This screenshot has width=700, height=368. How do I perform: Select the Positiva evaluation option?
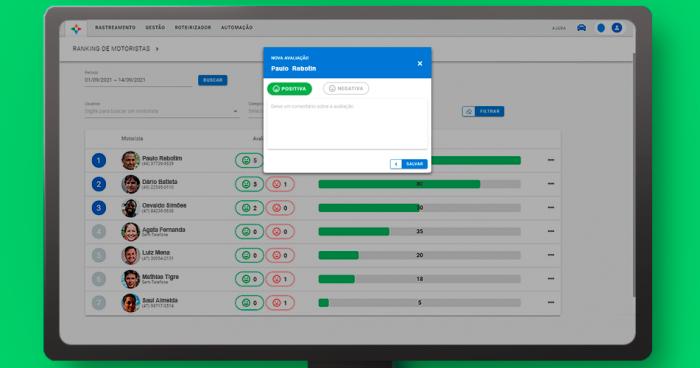point(289,88)
